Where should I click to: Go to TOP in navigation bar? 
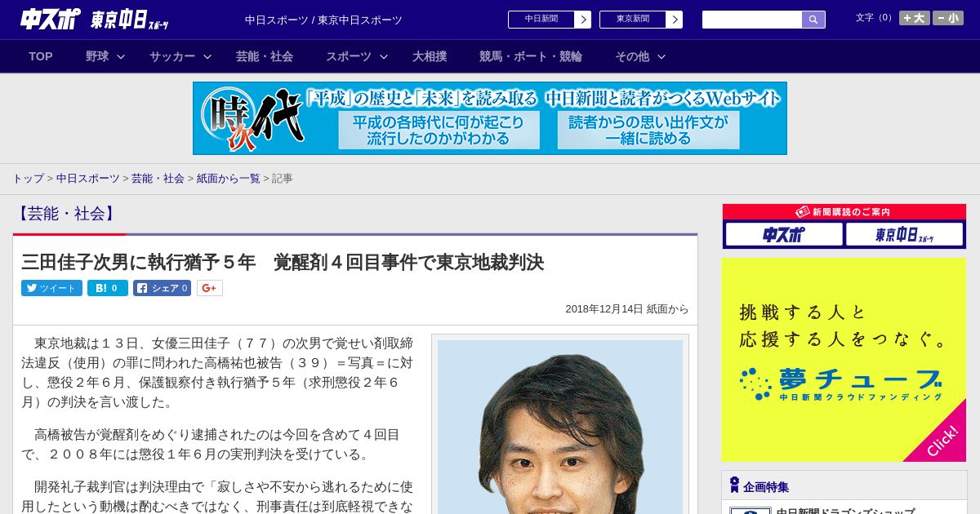pos(41,56)
